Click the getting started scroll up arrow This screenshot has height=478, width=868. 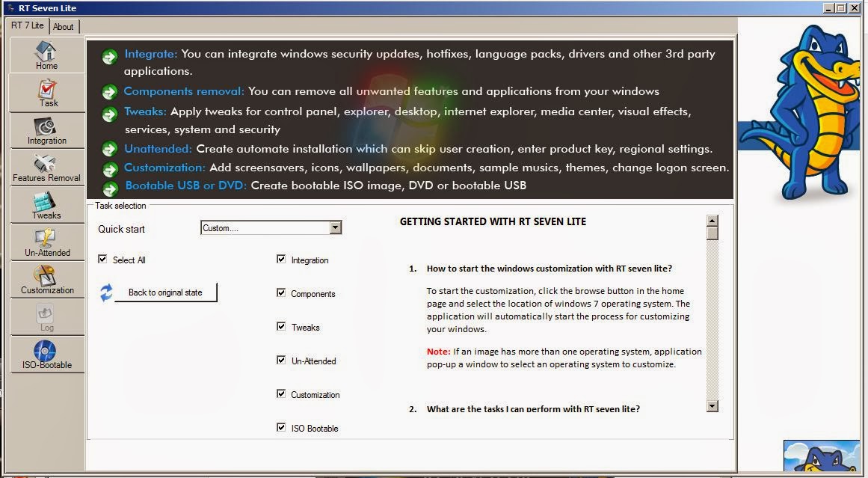[x=712, y=221]
